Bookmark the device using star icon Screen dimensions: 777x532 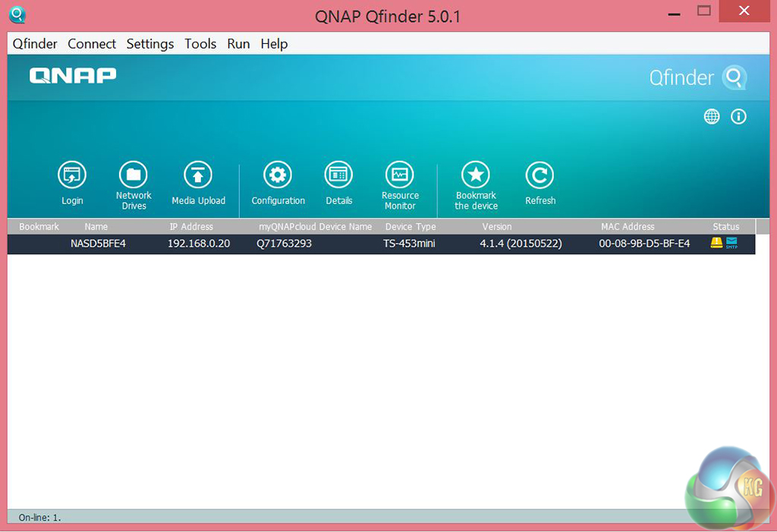tap(476, 175)
